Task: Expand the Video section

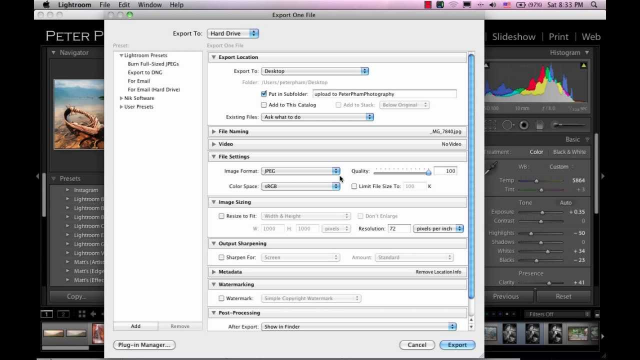Action: click(213, 144)
